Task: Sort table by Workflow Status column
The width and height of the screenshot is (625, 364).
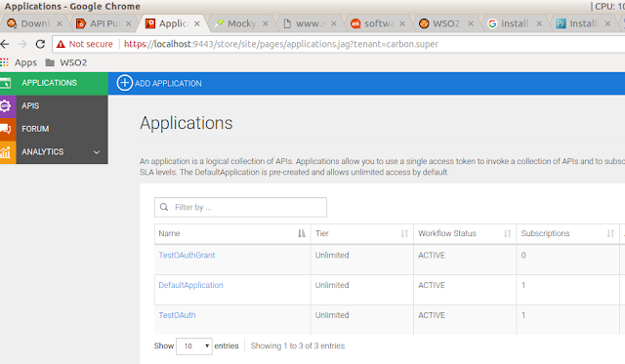Action: click(508, 233)
